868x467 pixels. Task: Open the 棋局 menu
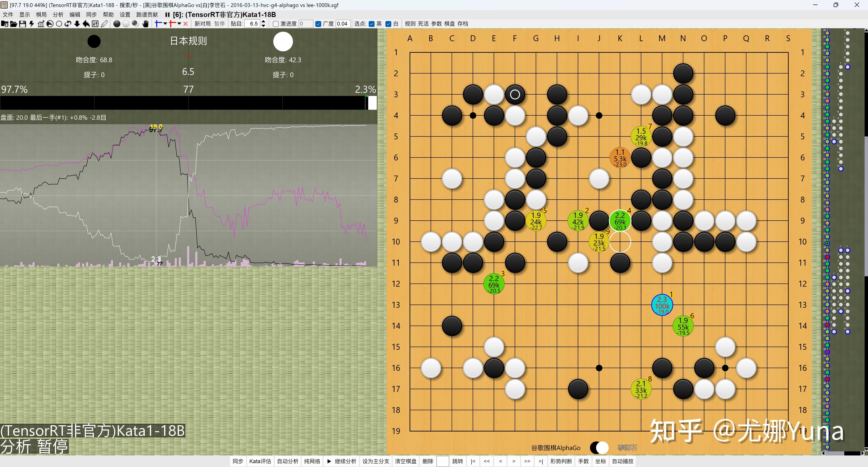41,14
